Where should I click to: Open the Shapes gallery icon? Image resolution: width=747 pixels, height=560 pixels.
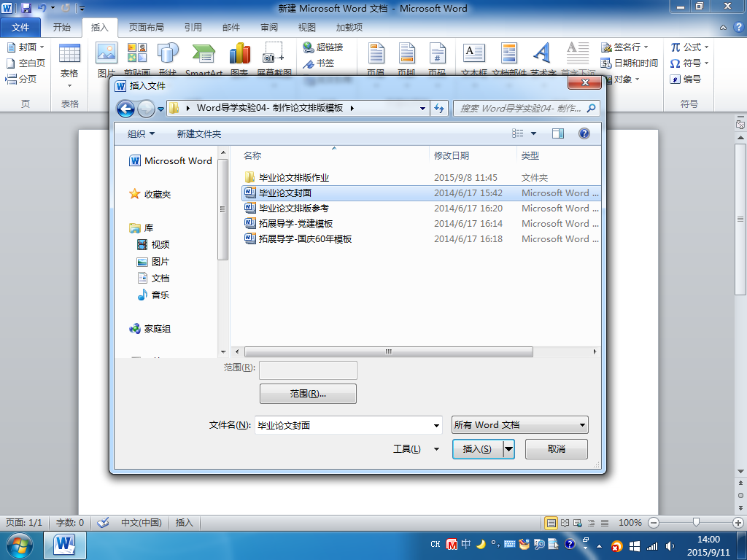tap(168, 52)
